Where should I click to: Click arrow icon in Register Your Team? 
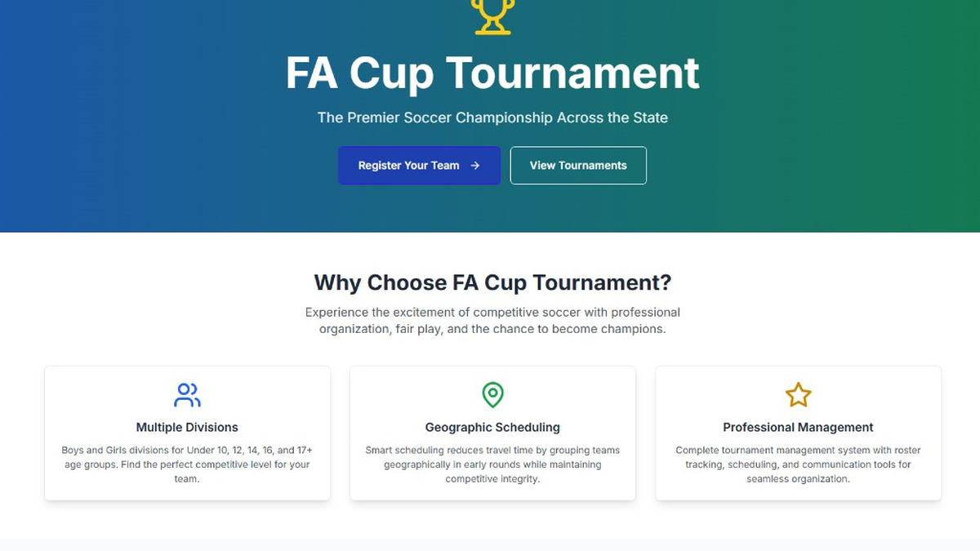point(474,166)
